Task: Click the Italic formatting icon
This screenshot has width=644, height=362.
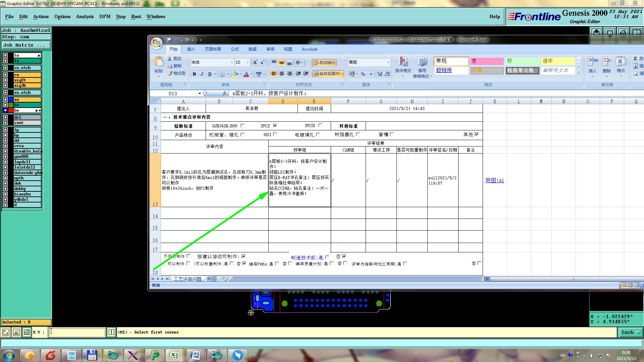Action: (202, 74)
